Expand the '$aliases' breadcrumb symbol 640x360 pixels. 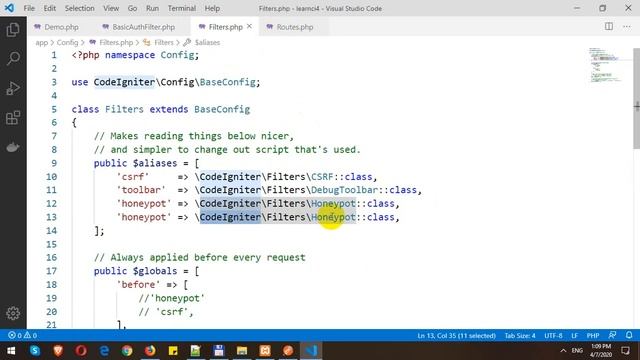pyautogui.click(x=207, y=42)
